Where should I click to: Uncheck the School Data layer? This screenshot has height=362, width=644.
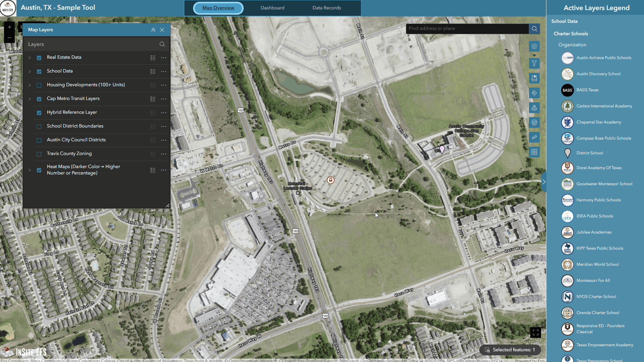click(x=39, y=71)
